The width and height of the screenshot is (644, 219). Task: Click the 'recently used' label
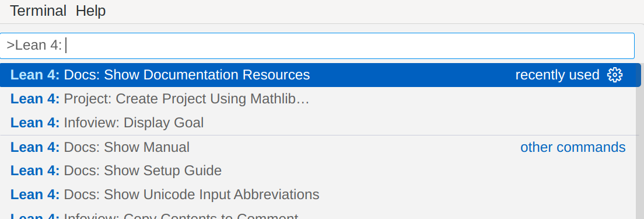557,75
